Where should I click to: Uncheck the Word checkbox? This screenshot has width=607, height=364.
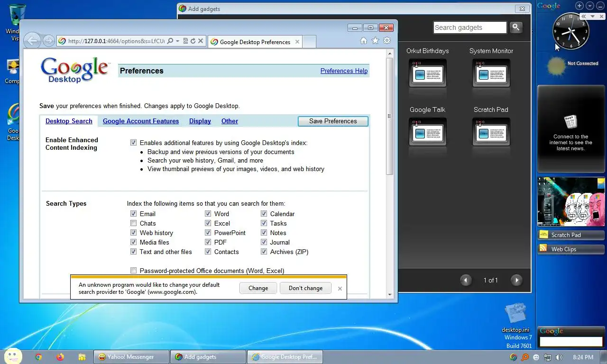[x=208, y=214]
